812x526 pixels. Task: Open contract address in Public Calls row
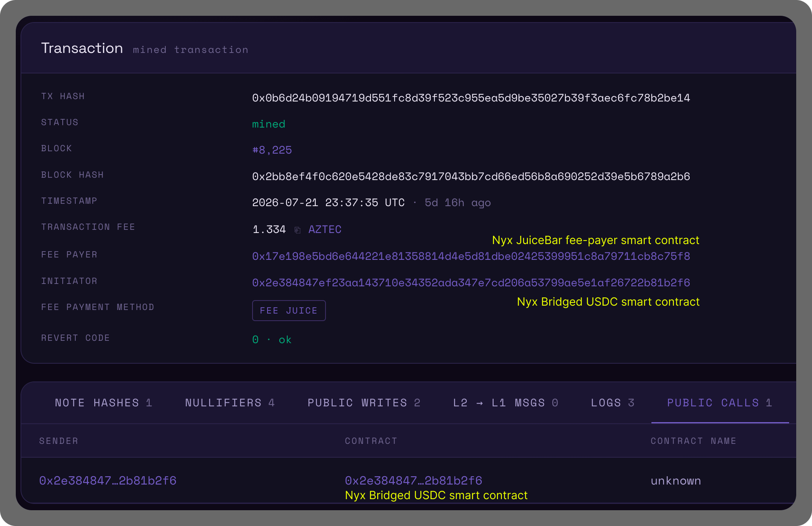[x=413, y=481]
